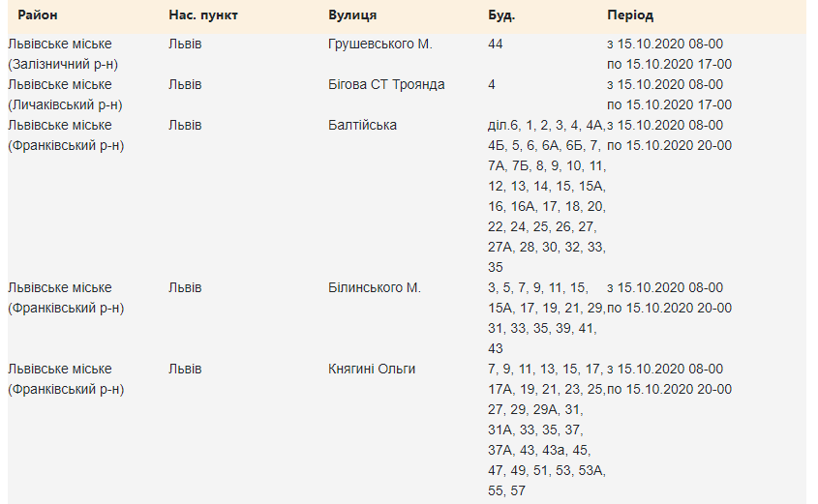Click building number 4 for Бігова СТ Троянда
818x504 pixels.
click(x=492, y=84)
